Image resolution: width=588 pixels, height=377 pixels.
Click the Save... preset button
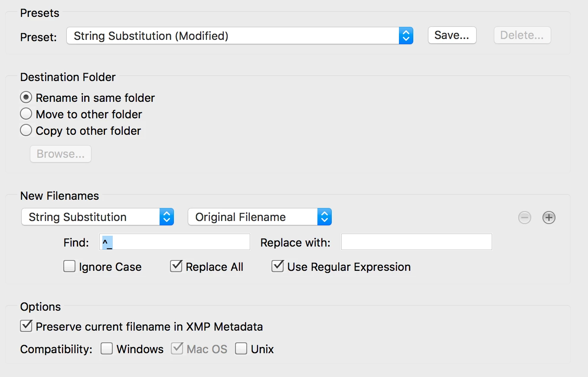point(452,36)
